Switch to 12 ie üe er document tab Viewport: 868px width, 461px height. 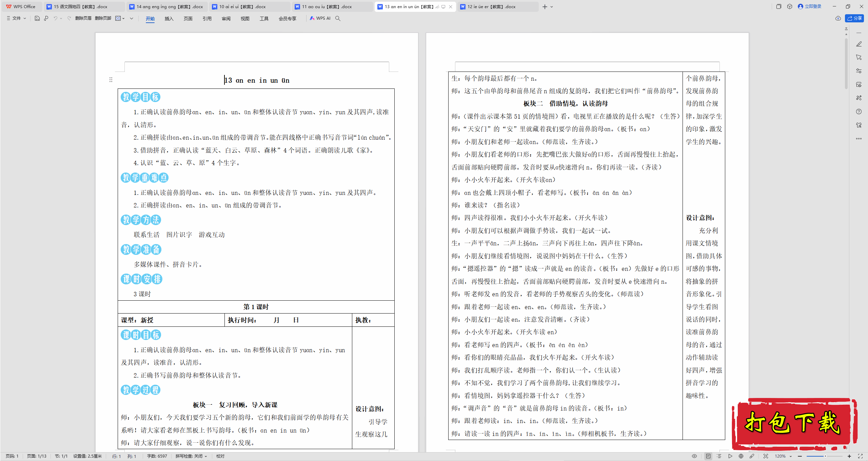[x=498, y=6]
